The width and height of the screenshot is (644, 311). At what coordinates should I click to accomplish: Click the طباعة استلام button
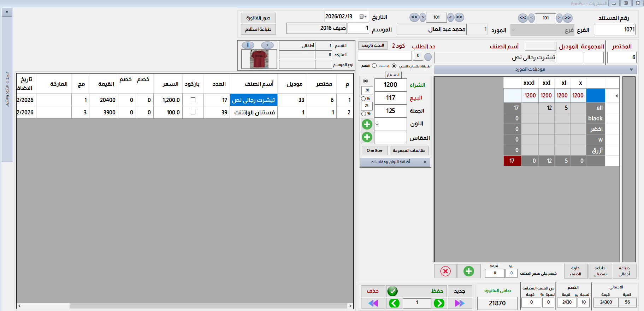click(258, 29)
